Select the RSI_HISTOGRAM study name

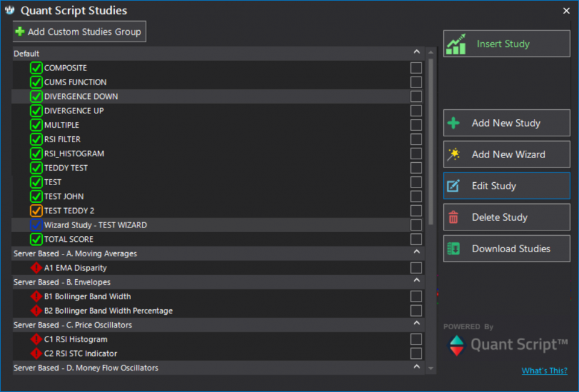click(x=74, y=154)
